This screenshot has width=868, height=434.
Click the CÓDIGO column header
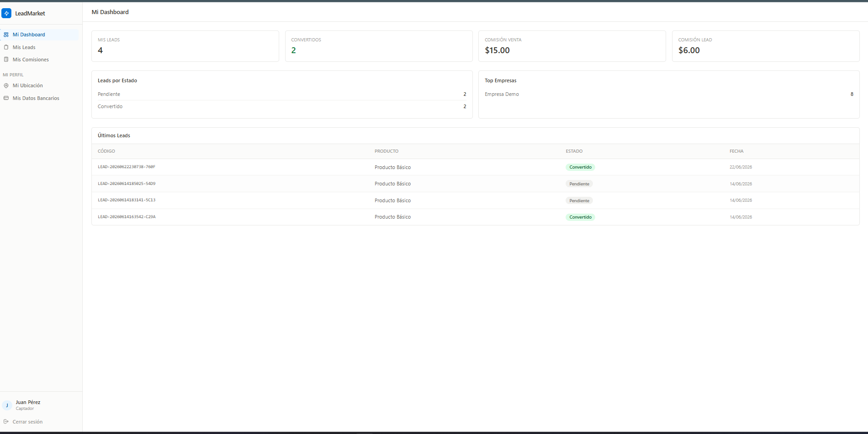tap(106, 151)
